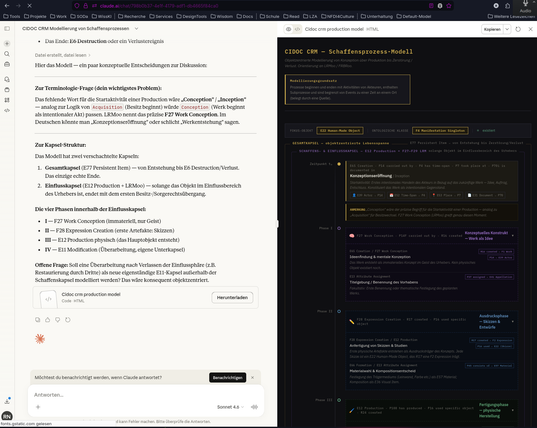Open the Sonnet 4.6 model selector
The image size is (537, 428).
230,407
